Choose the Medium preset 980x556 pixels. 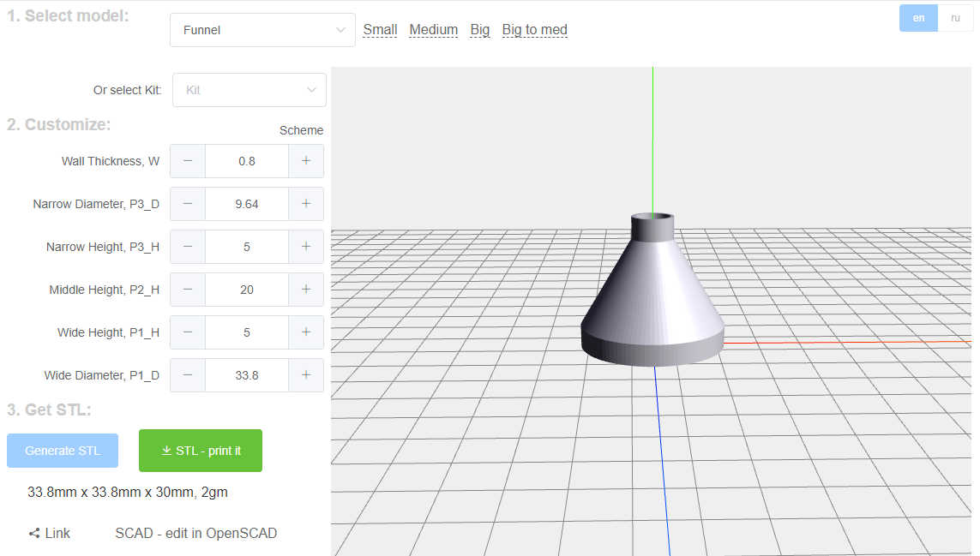(433, 30)
